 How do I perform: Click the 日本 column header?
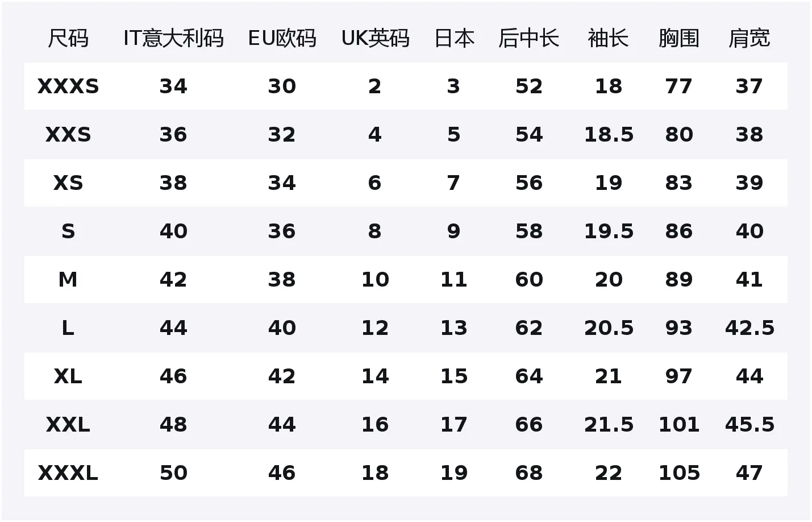tap(453, 39)
